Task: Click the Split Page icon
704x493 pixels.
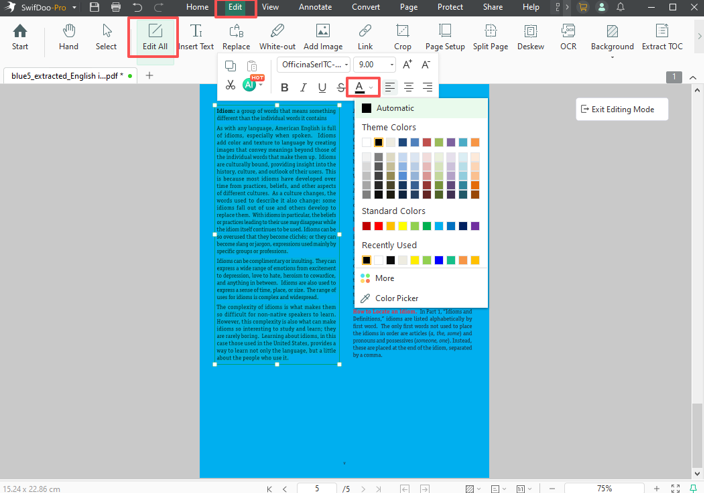Action: click(x=490, y=37)
